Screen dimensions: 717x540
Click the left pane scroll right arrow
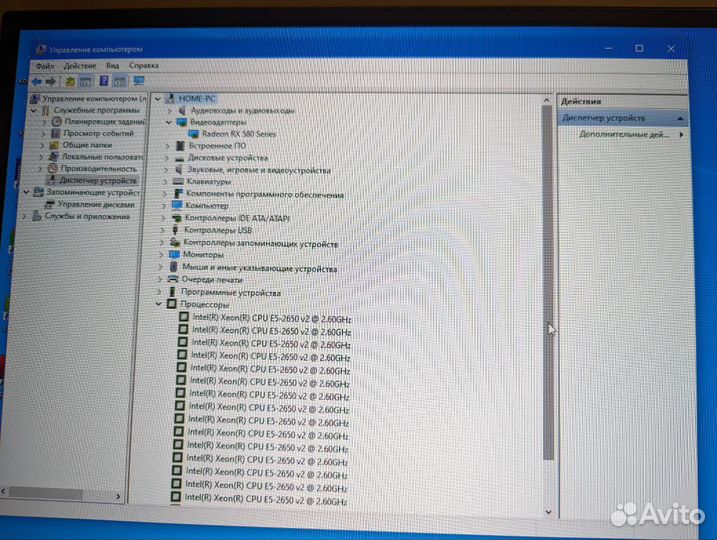click(x=118, y=496)
